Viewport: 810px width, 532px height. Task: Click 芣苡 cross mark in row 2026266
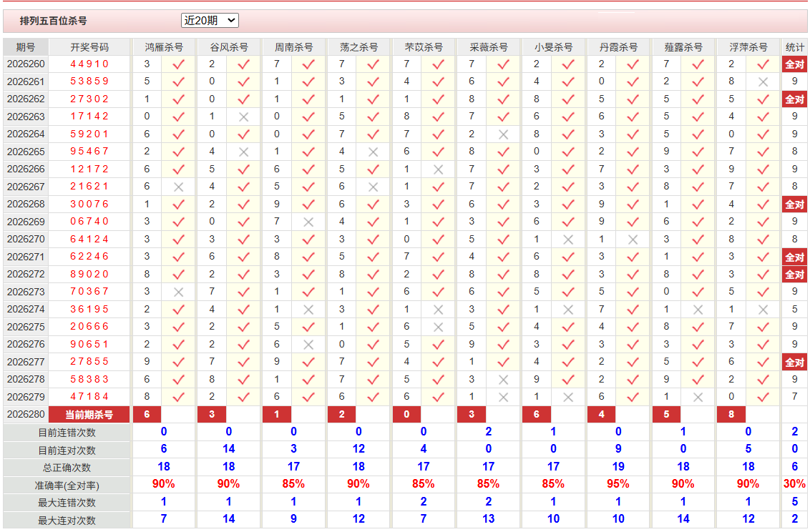[439, 169]
